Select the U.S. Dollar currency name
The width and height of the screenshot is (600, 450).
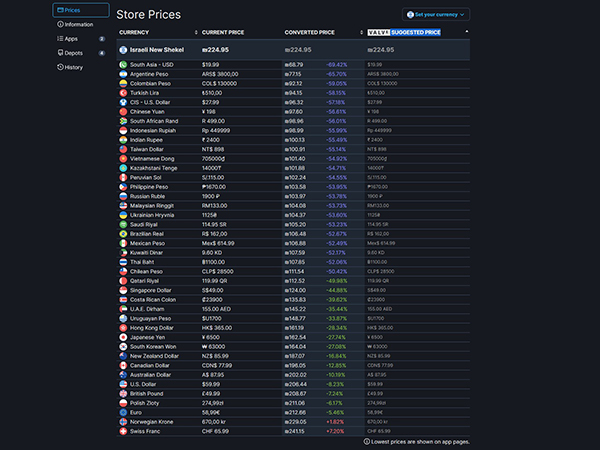(x=143, y=384)
